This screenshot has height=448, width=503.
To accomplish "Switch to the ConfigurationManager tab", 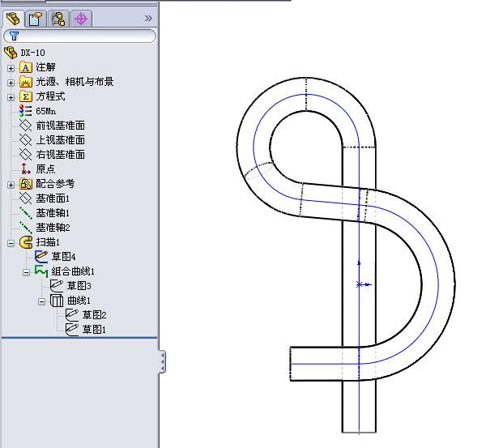I will (58, 19).
